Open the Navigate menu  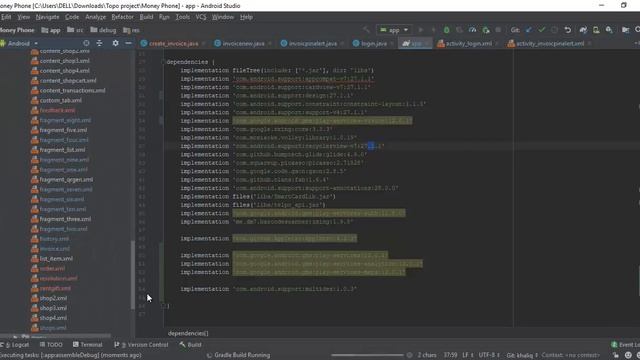[x=47, y=17]
